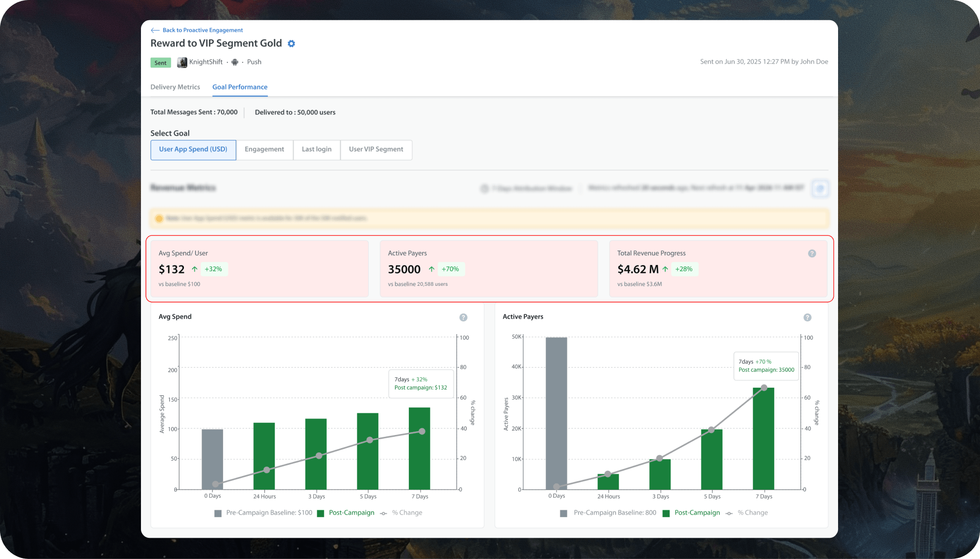Toggle % Change legend marker in Active Payers chart

pyautogui.click(x=729, y=513)
